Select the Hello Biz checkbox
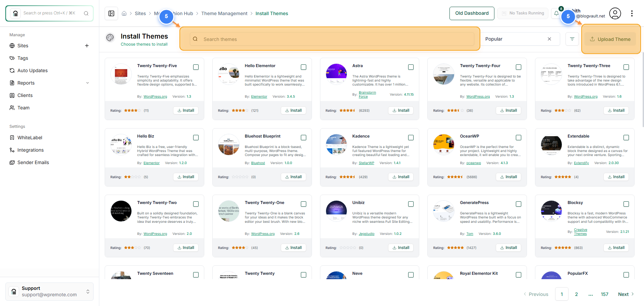Viewport: 644px width, 306px height. [x=196, y=138]
